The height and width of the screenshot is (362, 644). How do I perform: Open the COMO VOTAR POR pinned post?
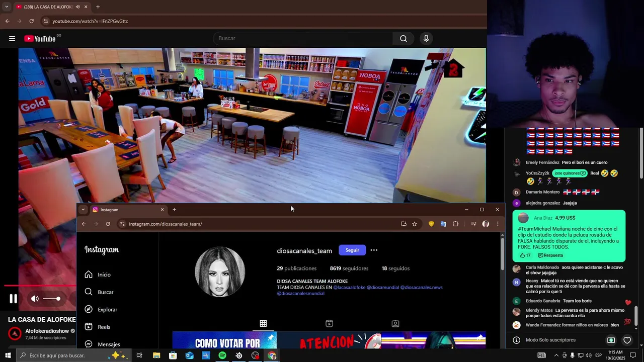pos(224,340)
